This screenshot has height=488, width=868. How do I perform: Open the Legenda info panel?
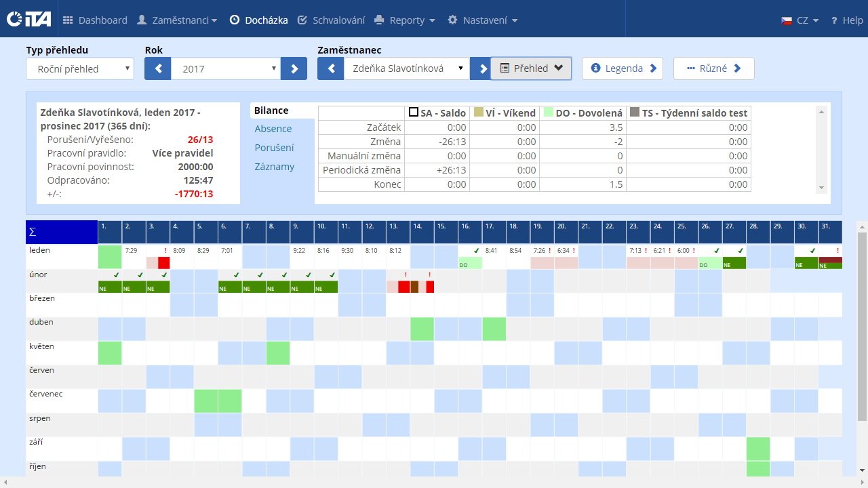coord(623,68)
